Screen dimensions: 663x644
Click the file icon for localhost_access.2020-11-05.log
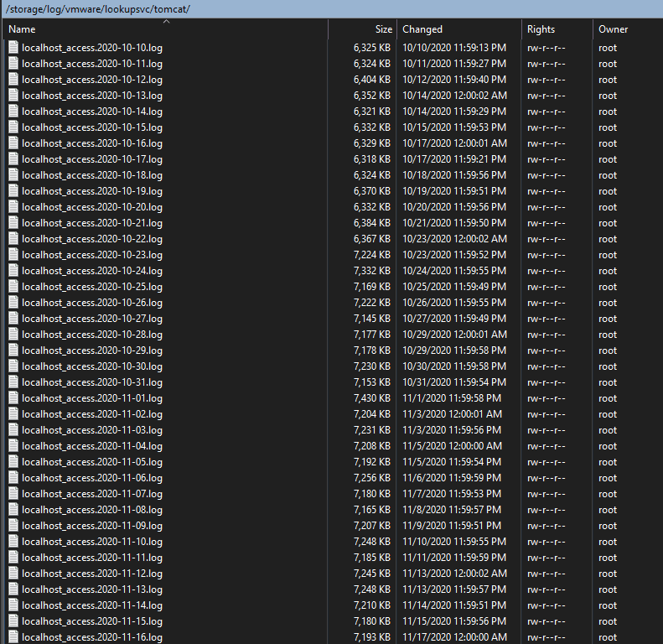[x=13, y=462]
